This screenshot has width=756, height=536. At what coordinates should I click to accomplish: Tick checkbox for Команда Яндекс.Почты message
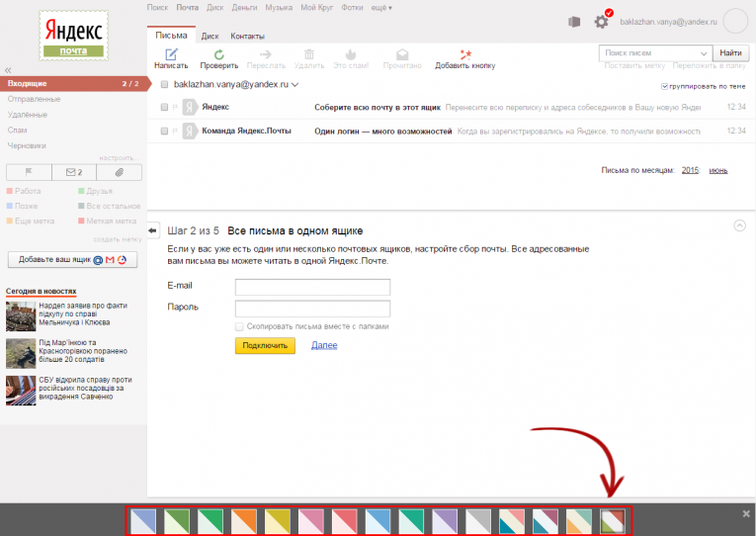(x=164, y=131)
